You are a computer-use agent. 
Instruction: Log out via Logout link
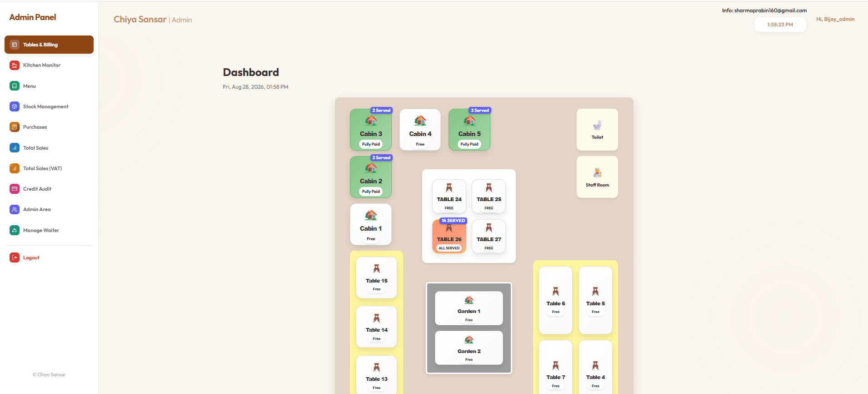pos(49,258)
